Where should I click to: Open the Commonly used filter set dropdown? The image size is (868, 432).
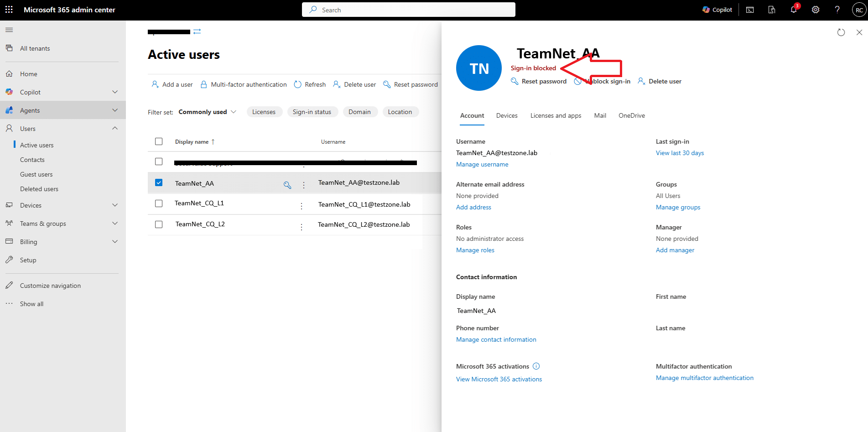208,112
